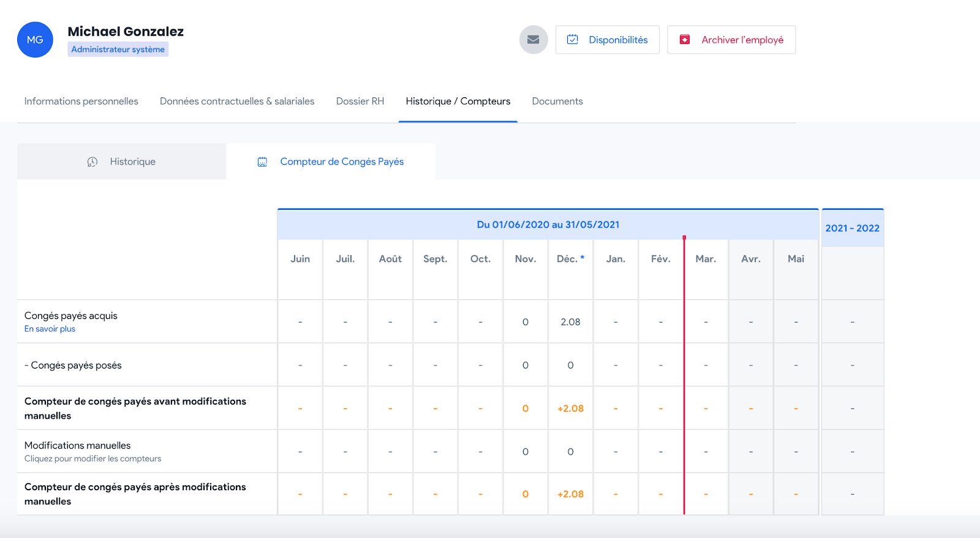Click 2.08 in Congés payés acquis row
Screen dimensions: 980x538
570,322
